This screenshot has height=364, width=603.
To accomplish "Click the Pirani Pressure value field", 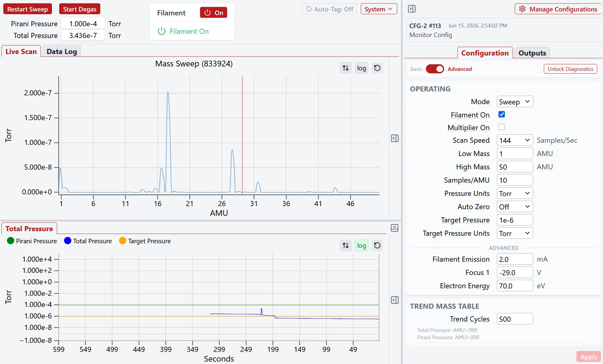I will tap(83, 24).
